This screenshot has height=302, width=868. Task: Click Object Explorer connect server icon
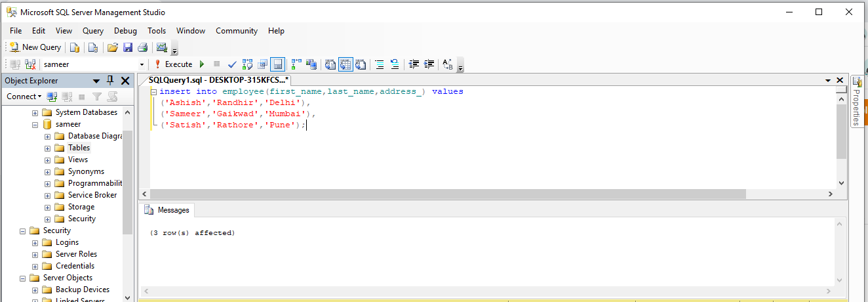click(52, 97)
